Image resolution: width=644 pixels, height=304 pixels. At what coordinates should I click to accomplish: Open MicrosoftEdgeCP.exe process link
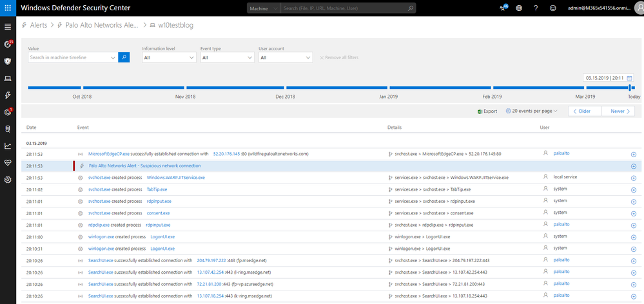point(109,154)
